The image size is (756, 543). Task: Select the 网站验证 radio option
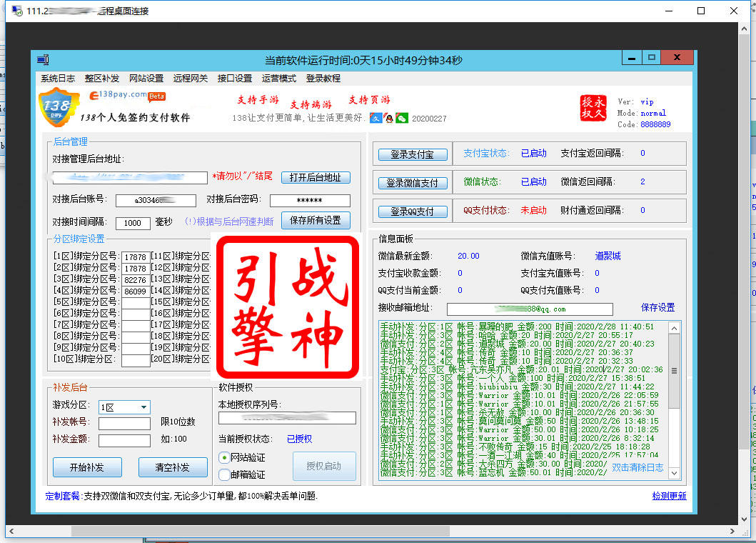pos(225,457)
